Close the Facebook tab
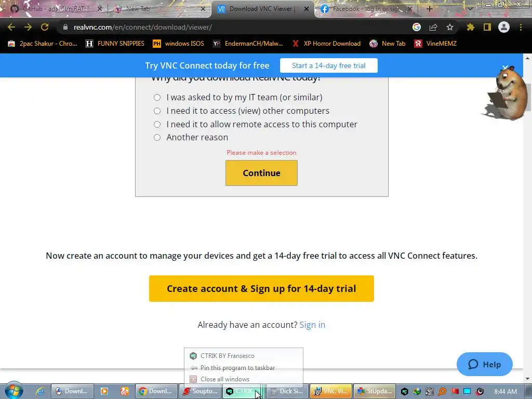Screen dimensions: 532x399 click(409, 9)
